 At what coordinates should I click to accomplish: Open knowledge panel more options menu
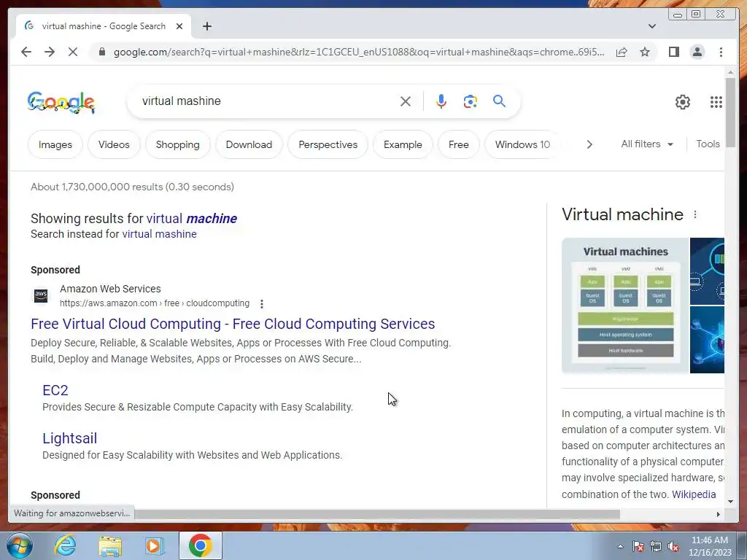tap(695, 215)
